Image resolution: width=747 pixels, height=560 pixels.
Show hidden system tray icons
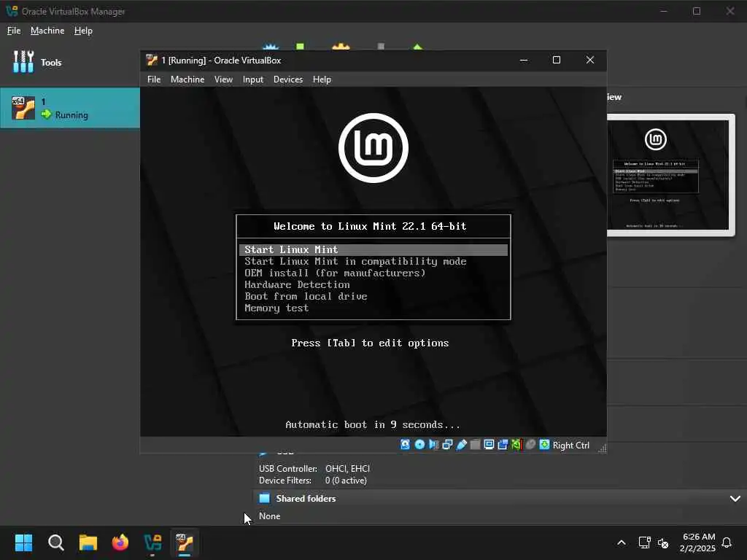tap(622, 542)
